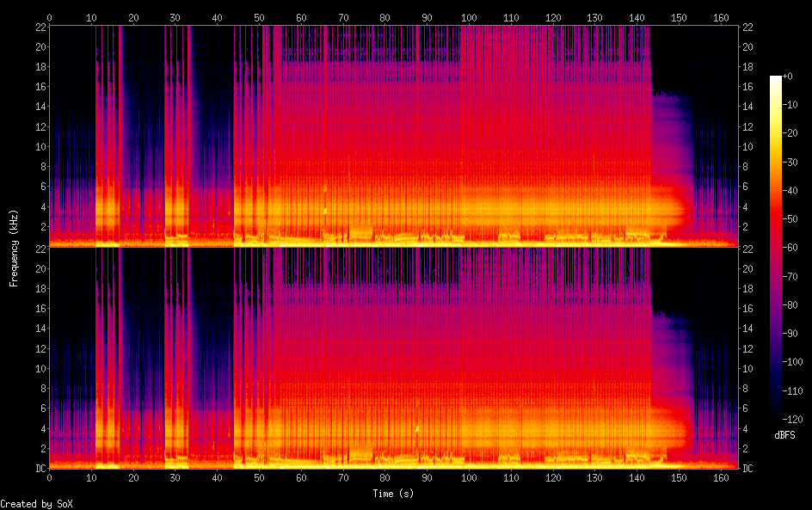Click "50" on the bottom time axis

259,478
